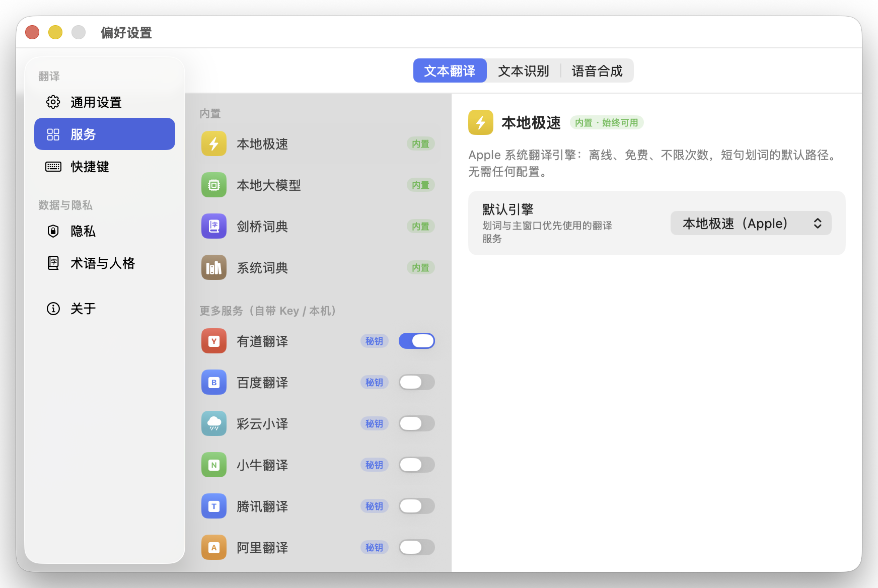Select the 本地大模型 service name

(269, 185)
